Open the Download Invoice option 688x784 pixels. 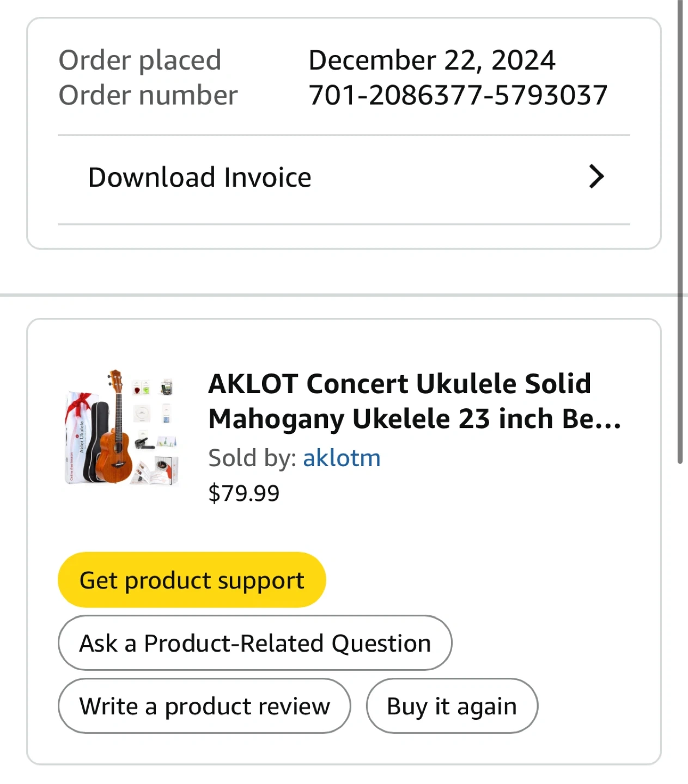click(199, 177)
